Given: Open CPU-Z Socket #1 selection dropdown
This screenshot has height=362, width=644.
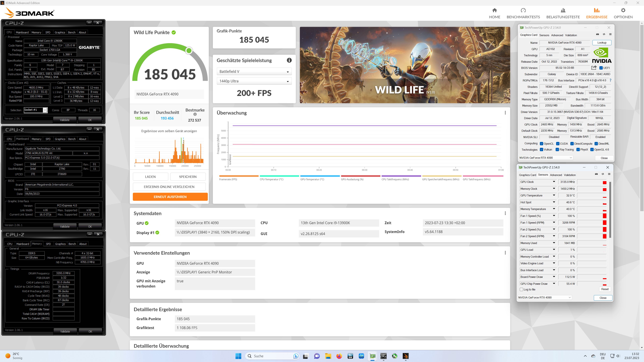Looking at the screenshot, I should point(36,110).
